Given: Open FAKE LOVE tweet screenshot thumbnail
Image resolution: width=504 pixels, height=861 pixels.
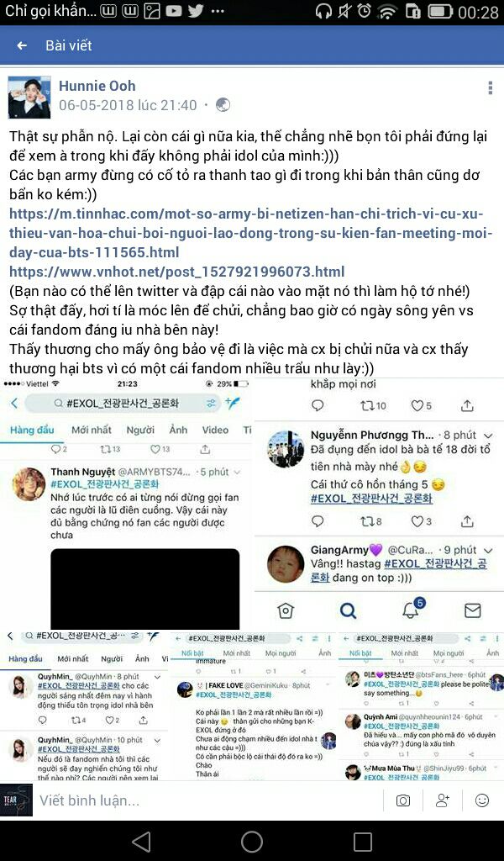Looking at the screenshot, I should (x=254, y=705).
